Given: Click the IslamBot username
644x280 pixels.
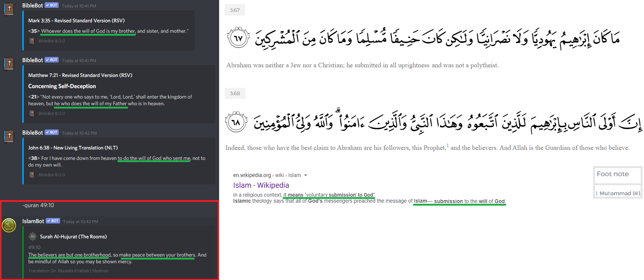Looking at the screenshot, I should [33, 221].
